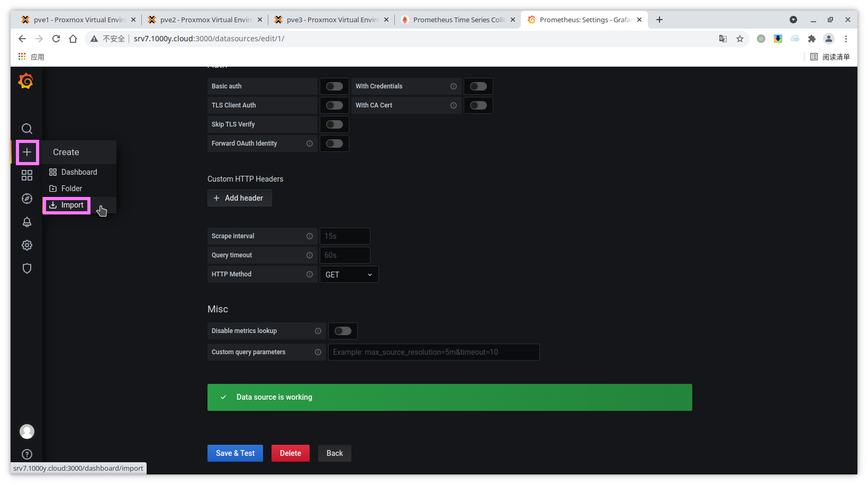Image resolution: width=868 pixels, height=485 pixels.
Task: Open the Configuration gear icon
Action: point(27,245)
